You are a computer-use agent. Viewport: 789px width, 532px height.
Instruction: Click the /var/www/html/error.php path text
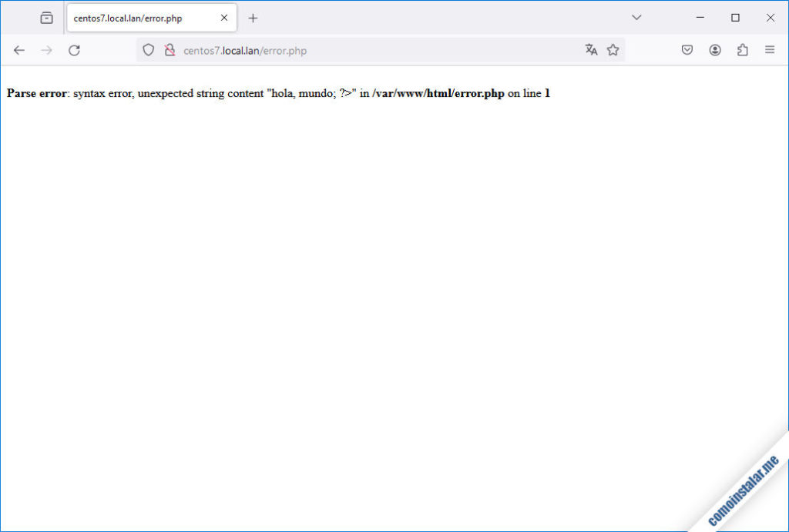[x=438, y=93]
